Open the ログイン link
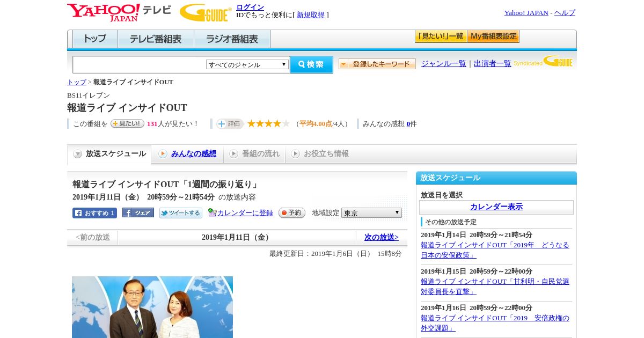Screen dimensions: 644x338 pyautogui.click(x=250, y=7)
